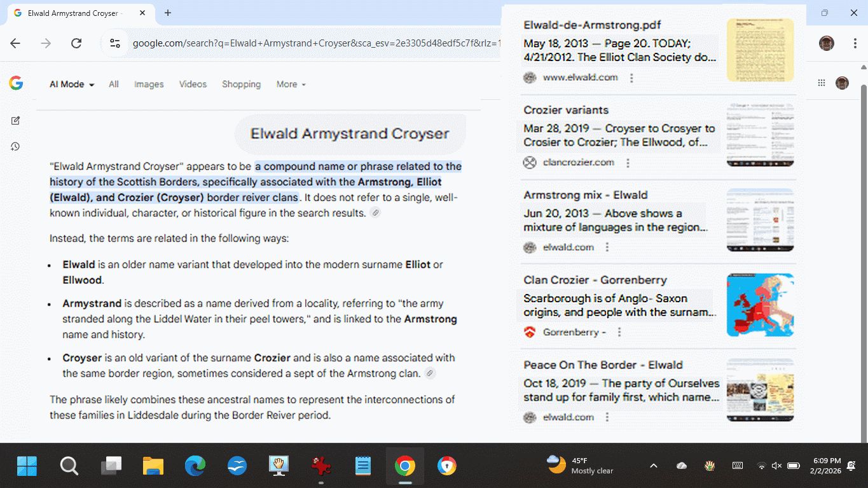Open the Crozier variants result
Image resolution: width=868 pixels, height=488 pixels.
click(x=566, y=110)
